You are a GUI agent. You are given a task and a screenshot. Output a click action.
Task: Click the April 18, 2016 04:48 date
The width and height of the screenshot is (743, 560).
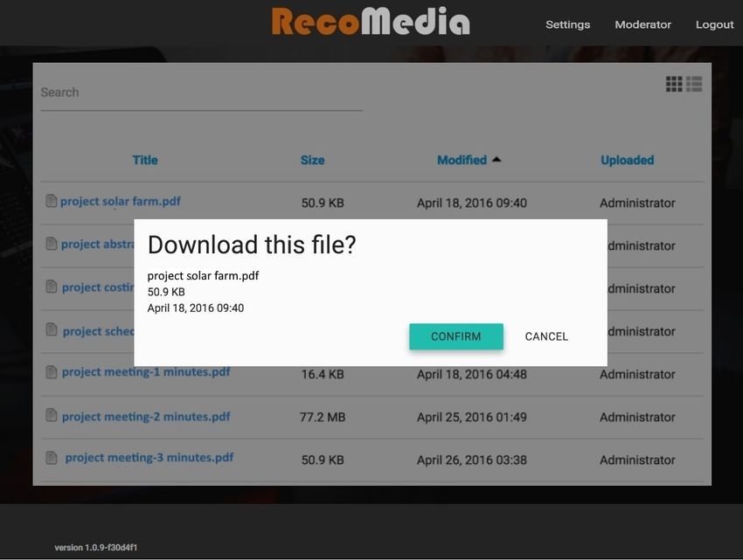click(472, 374)
